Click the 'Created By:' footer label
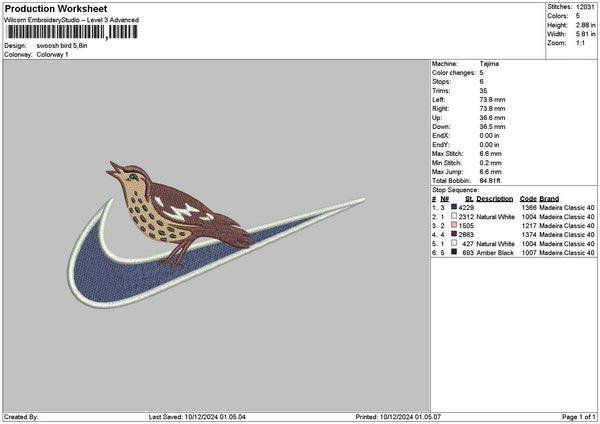This screenshot has width=600, height=424. [x=21, y=417]
